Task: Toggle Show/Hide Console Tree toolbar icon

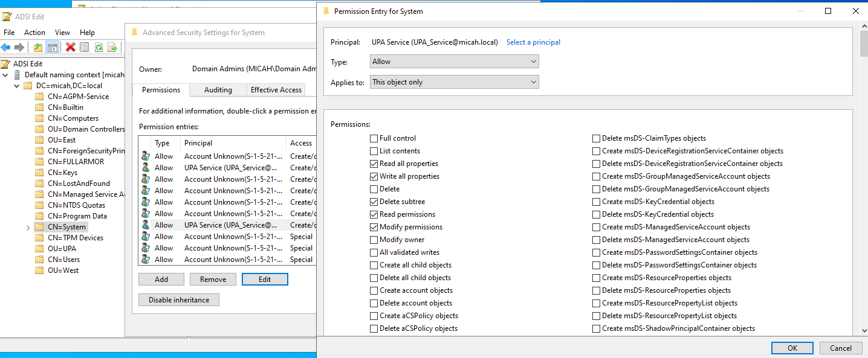Action: pos(53,48)
